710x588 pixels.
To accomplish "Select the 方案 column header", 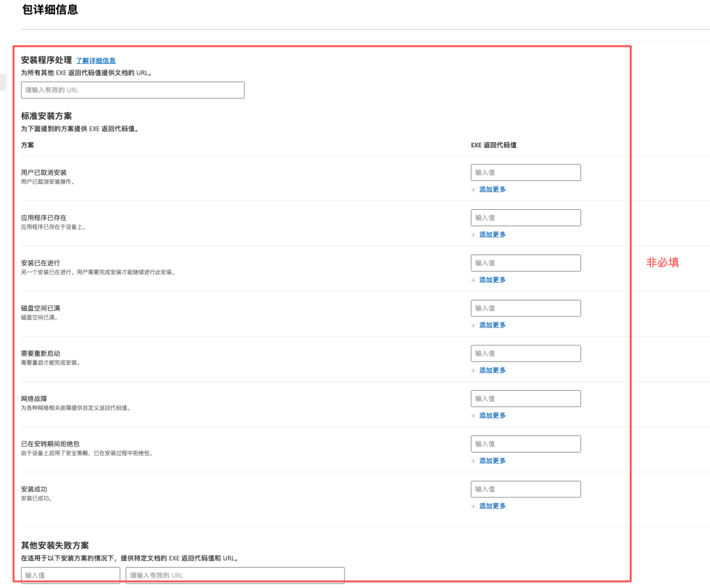I will pyautogui.click(x=27, y=145).
